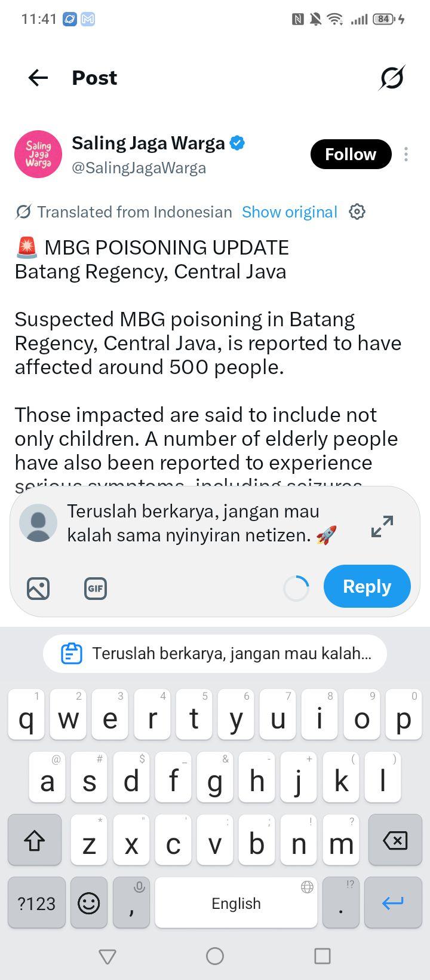
Task: Go back using the back arrow
Action: pyautogui.click(x=38, y=78)
